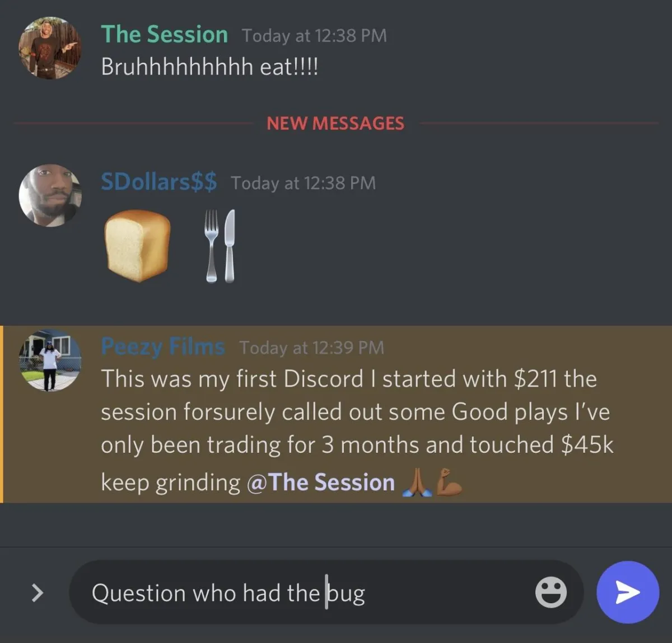Send the typed message with the arrow button
Screen dimensions: 672x643
coord(628,592)
